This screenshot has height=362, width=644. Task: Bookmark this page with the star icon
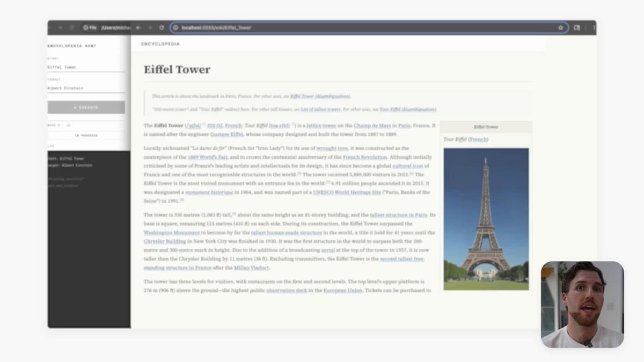coord(561,27)
